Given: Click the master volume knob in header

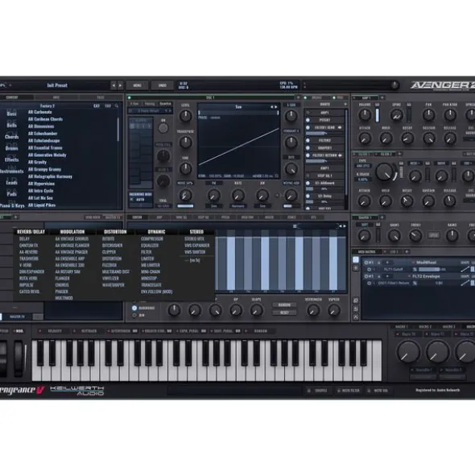Looking at the screenshot, I should [x=394, y=85].
